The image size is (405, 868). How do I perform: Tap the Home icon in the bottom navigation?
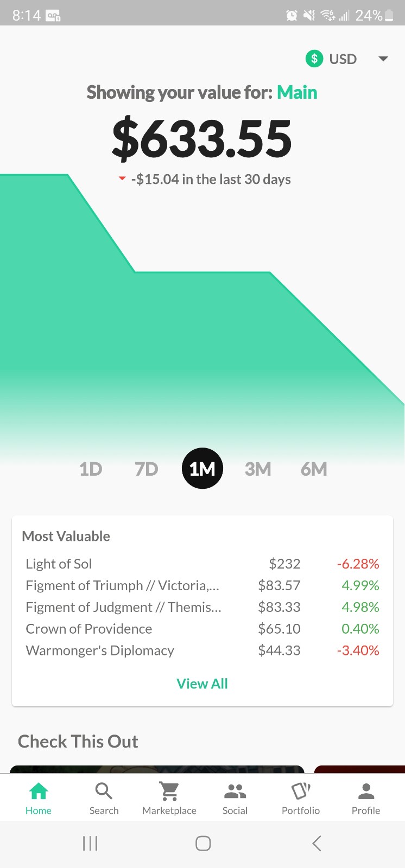(x=39, y=792)
